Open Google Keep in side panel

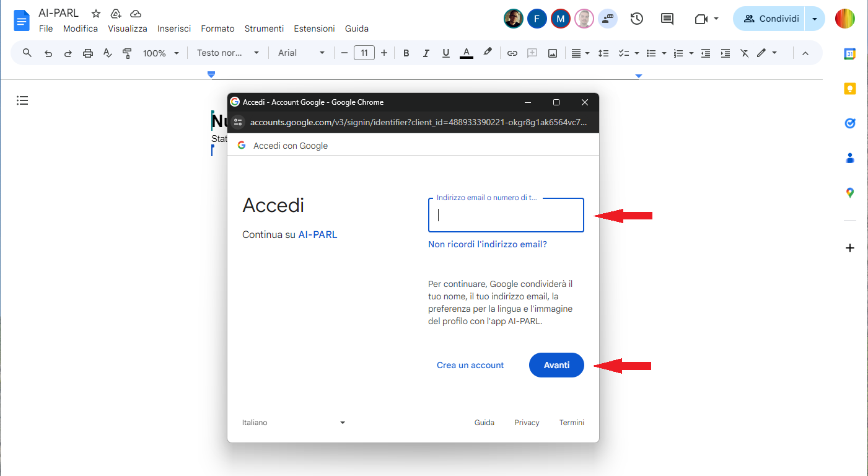(850, 89)
